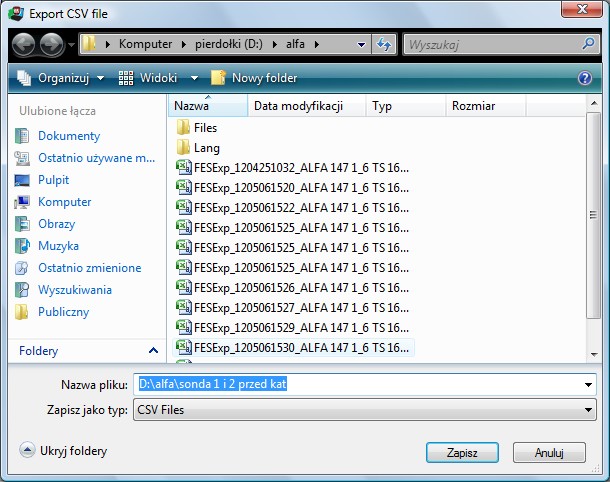Open the Nazwa pliku dropdown arrow

tap(588, 385)
